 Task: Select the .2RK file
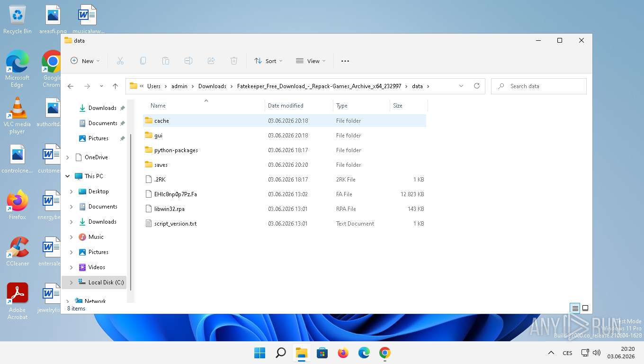tap(285, 180)
